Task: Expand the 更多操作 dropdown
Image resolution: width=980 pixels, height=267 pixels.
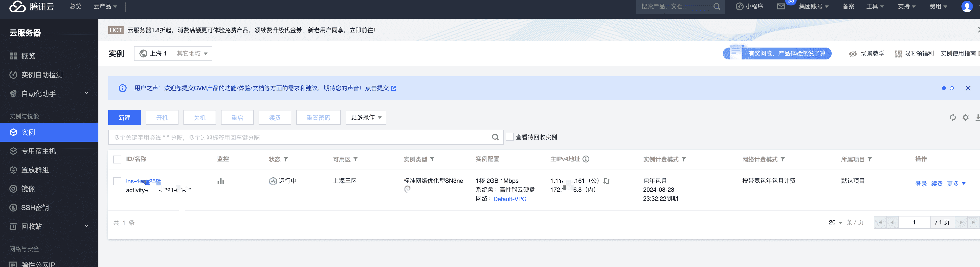Action: (366, 117)
